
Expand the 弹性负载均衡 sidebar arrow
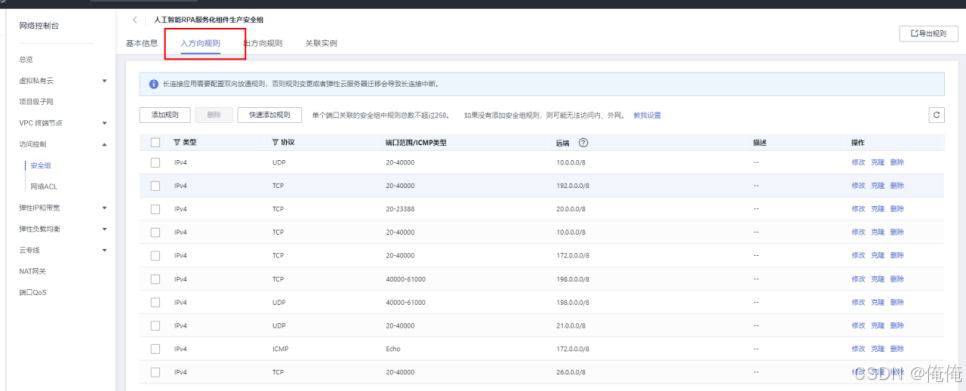click(x=104, y=229)
